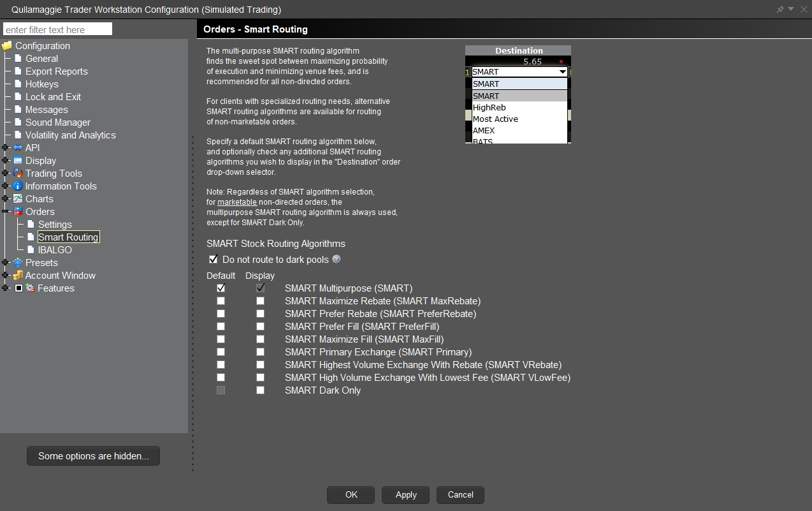
Task: Tick Display checkbox for SMART Prefer Fill
Action: (x=260, y=327)
